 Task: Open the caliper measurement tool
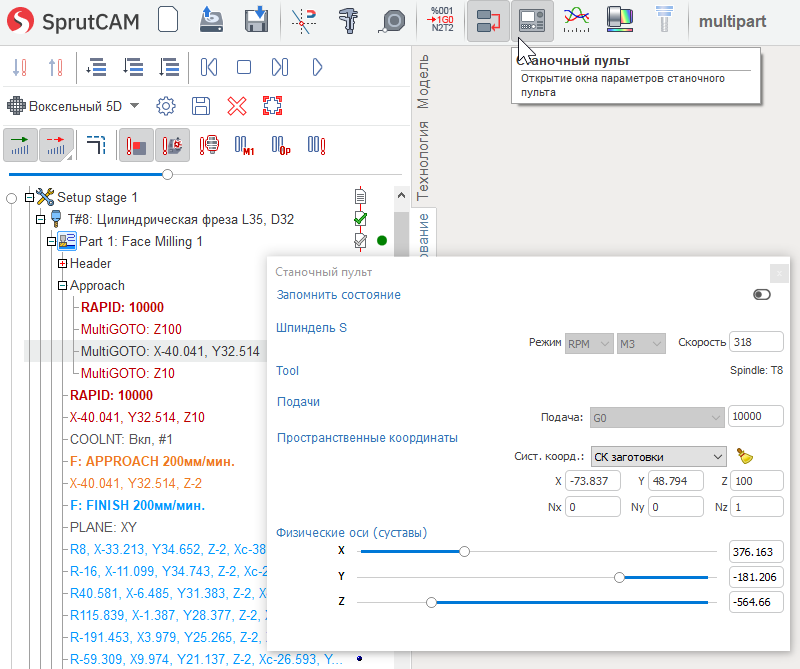[349, 21]
